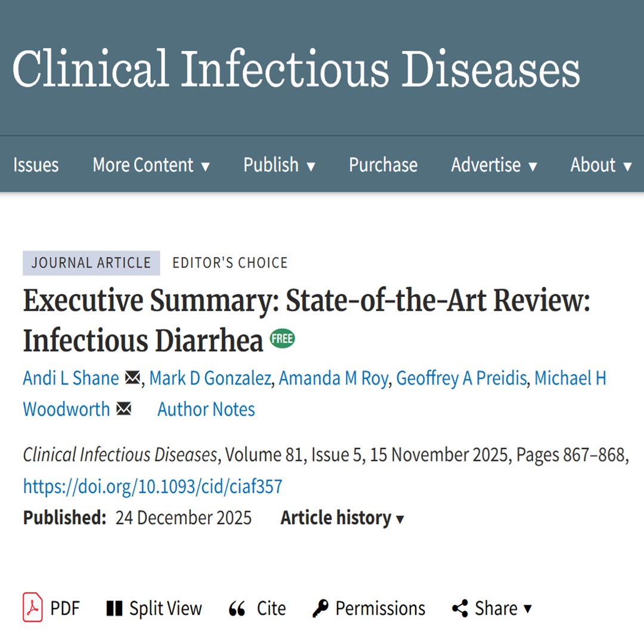Expand the More Content dropdown
Screen dimensions: 644x644
151,165
